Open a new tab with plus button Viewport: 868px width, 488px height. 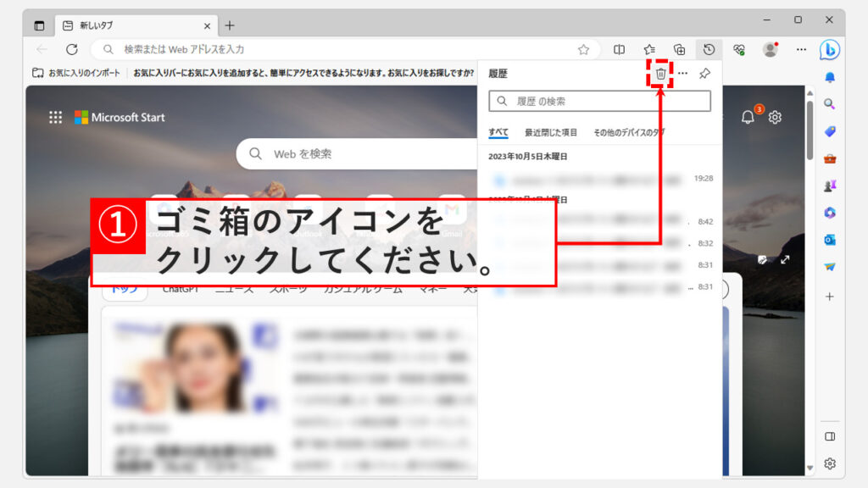click(x=230, y=25)
